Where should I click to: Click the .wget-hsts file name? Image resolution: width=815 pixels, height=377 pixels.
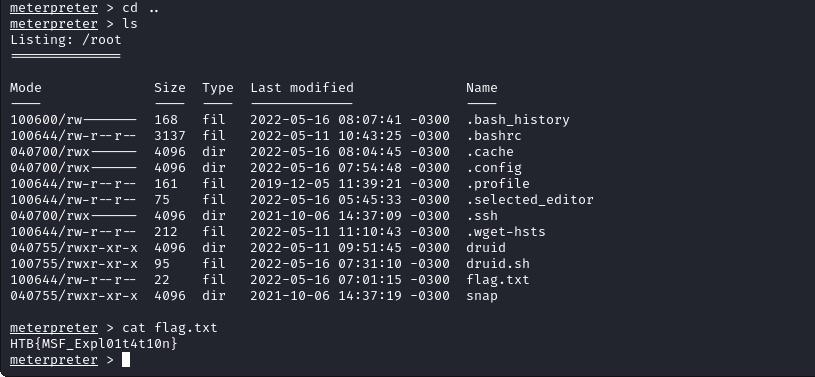[x=506, y=232]
